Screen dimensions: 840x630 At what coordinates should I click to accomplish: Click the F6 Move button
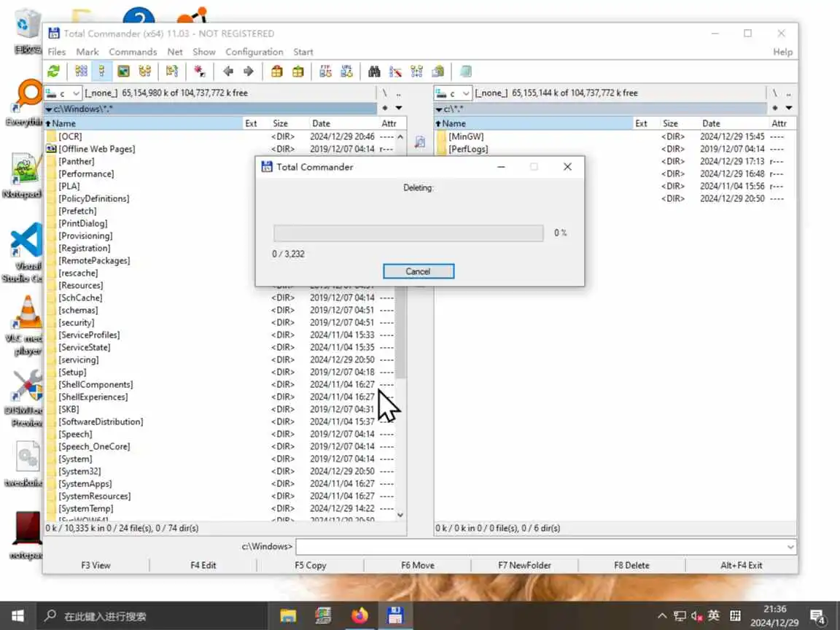(418, 565)
